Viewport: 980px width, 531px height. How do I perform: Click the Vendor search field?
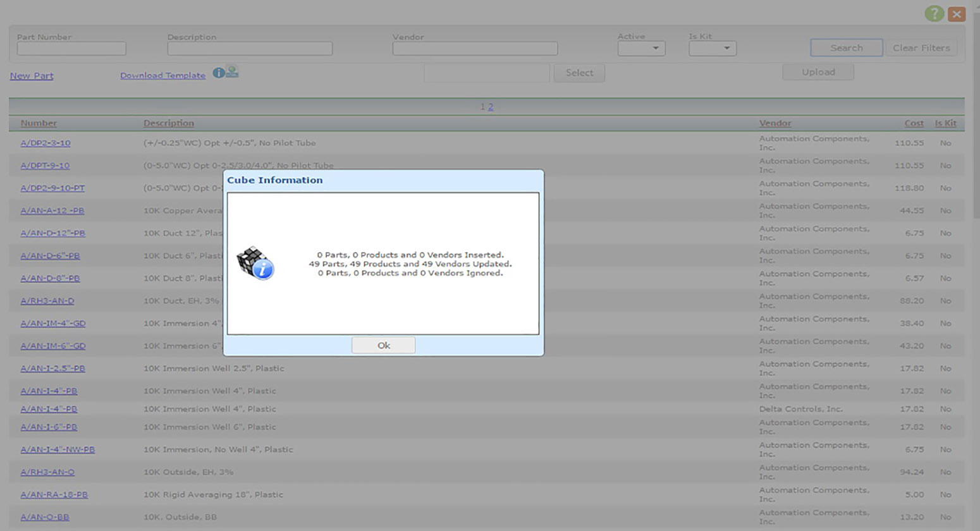[x=474, y=48]
